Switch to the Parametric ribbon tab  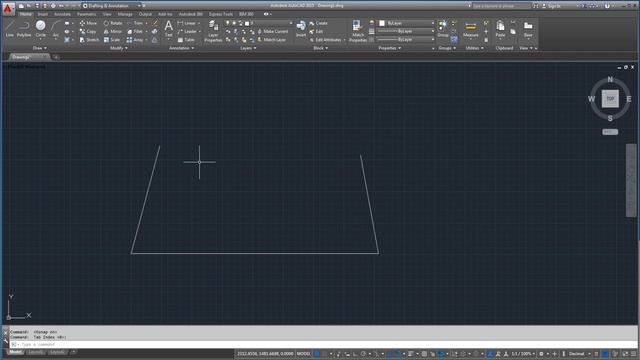coord(87,14)
